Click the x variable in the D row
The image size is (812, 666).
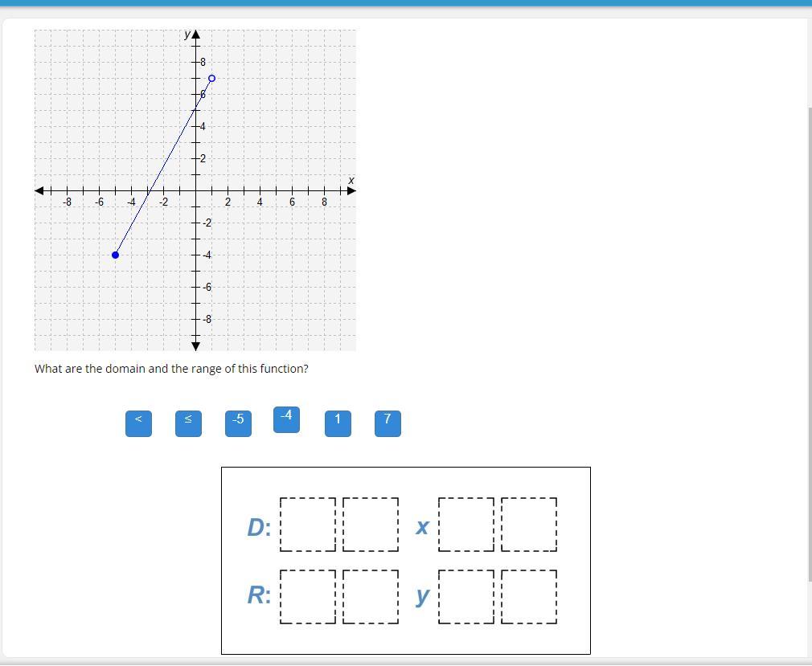click(422, 526)
